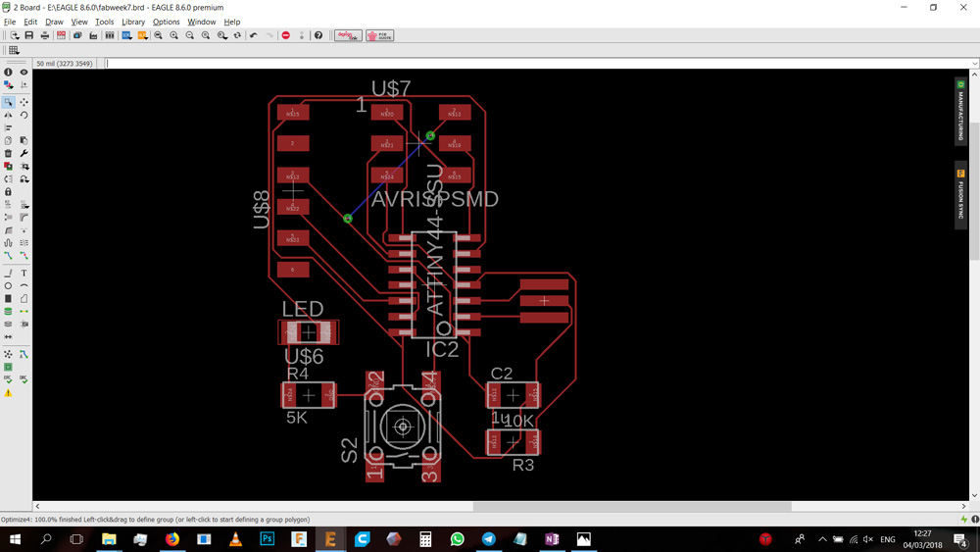Open the View menu
Image resolution: width=980 pixels, height=552 pixels.
click(79, 22)
